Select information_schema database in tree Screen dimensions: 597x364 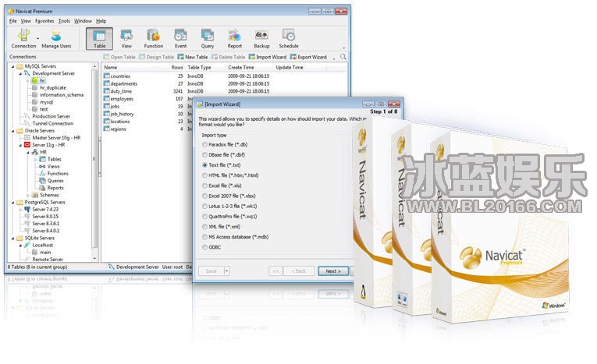click(x=58, y=95)
